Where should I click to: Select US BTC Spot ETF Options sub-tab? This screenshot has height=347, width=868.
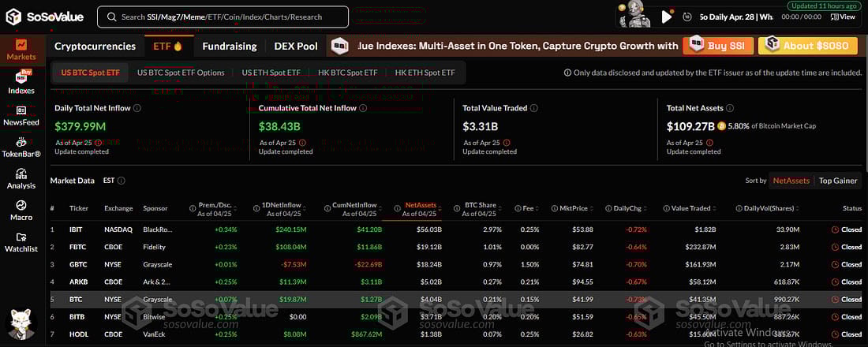coord(181,73)
